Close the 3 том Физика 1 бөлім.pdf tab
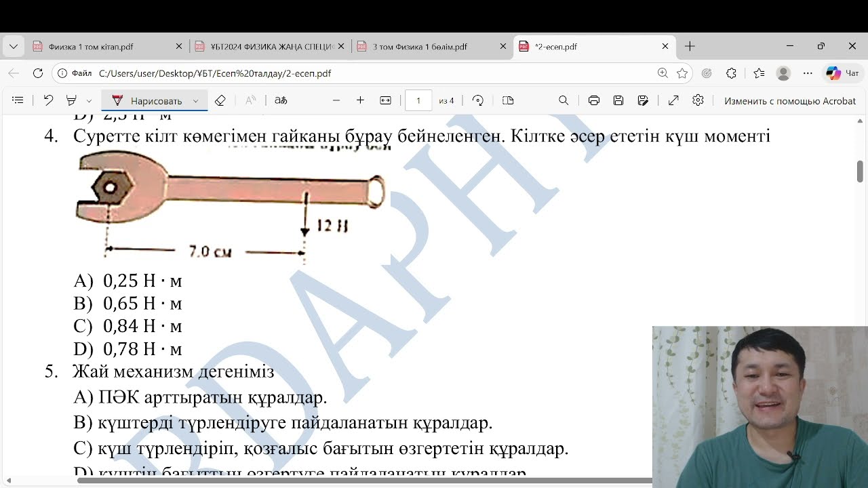Viewport: 868px width, 488px height. click(x=503, y=46)
